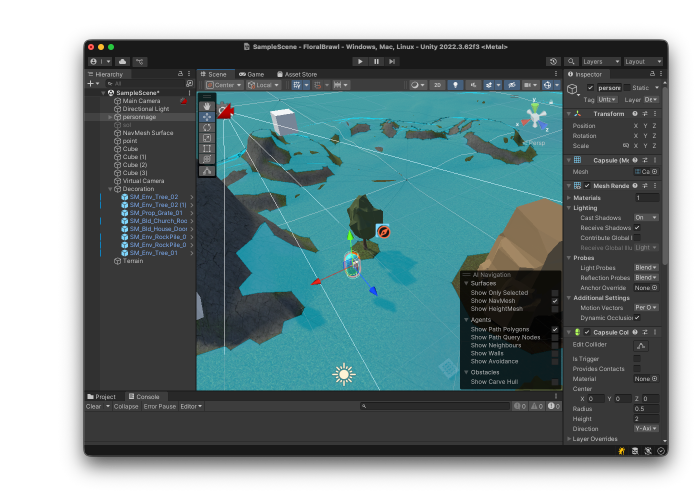Image resolution: width=696 pixels, height=493 pixels.
Task: Click the cloud services icon
Action: coord(123,62)
